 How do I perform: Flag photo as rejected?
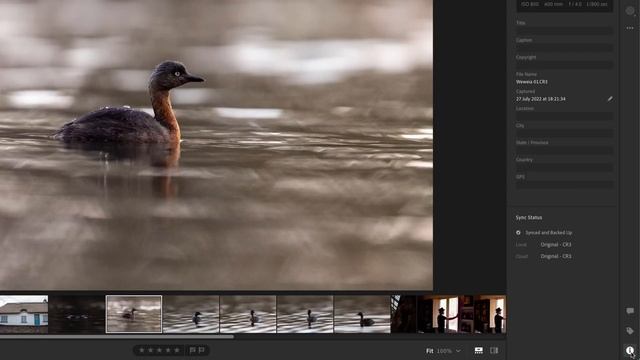(x=201, y=350)
